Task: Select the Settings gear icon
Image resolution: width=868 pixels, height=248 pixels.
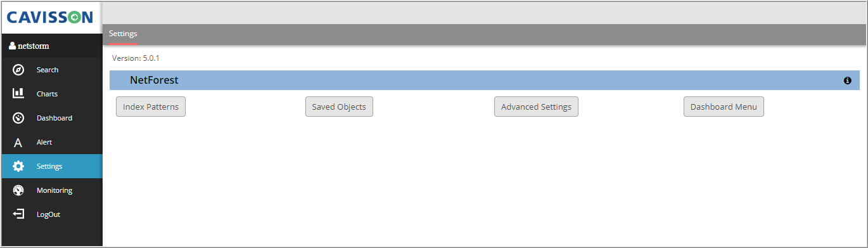Action: click(18, 166)
